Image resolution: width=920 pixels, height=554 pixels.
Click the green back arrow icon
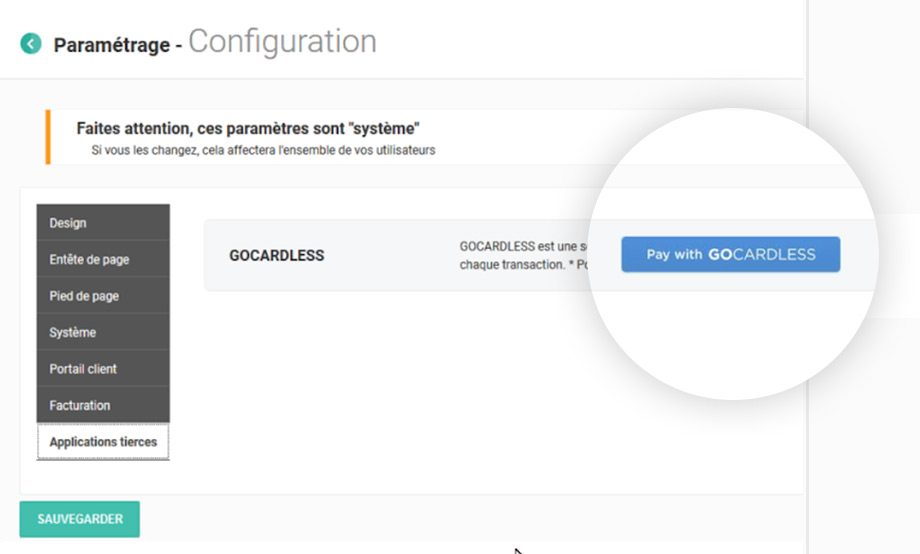coord(31,44)
